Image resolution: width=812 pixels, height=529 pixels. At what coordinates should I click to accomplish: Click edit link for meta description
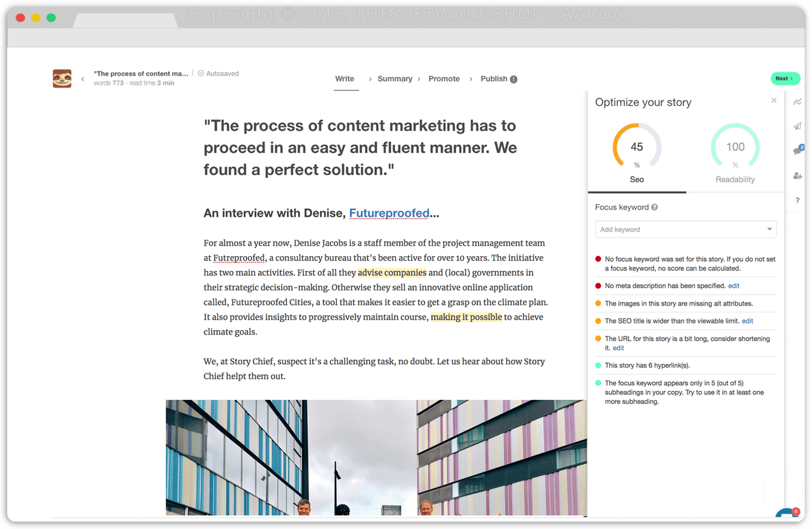734,286
